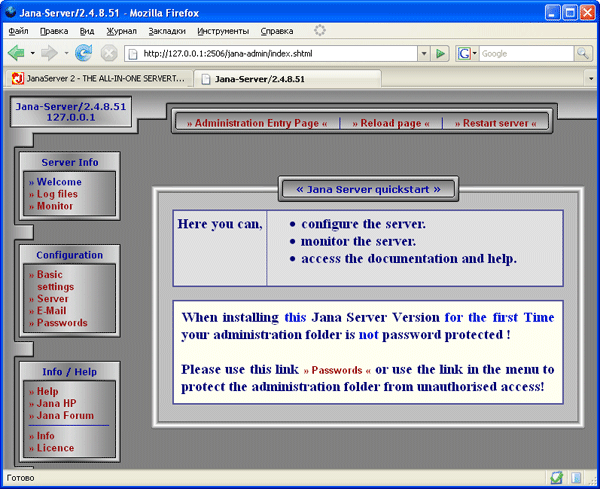The width and height of the screenshot is (600, 489).
Task: Open the Правка menu
Action: (x=54, y=31)
